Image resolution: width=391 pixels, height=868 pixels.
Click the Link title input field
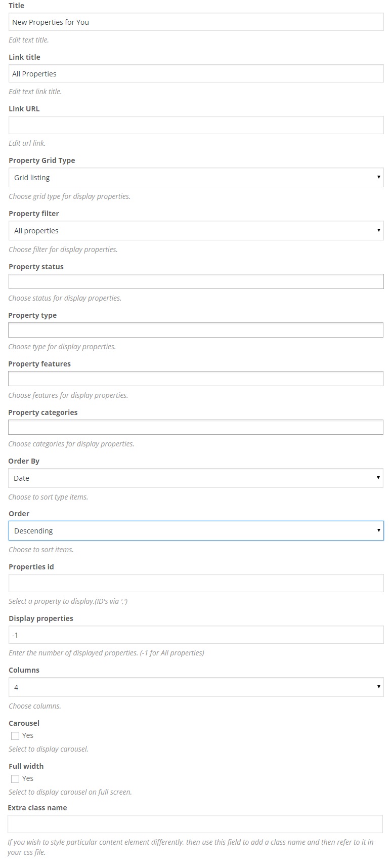[196, 74]
